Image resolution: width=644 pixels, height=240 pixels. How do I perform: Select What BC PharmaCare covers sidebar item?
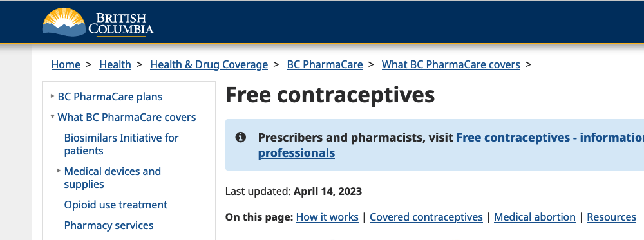tap(127, 117)
